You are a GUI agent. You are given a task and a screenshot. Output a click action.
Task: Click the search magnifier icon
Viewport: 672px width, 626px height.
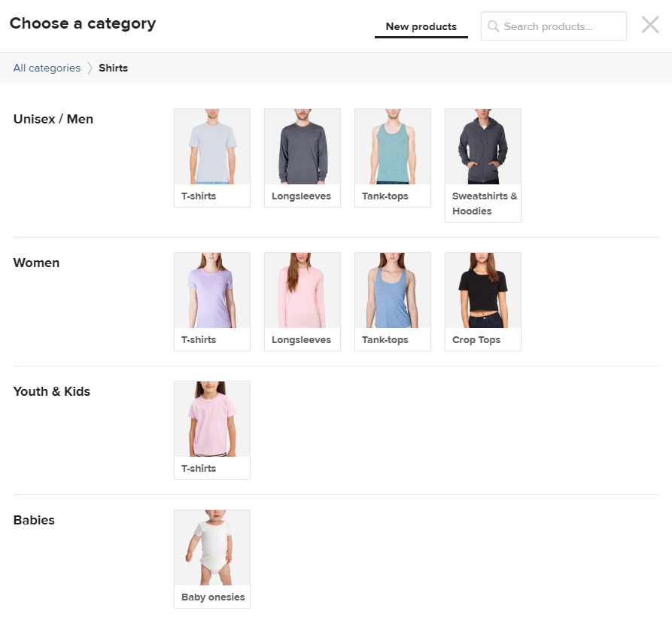click(x=494, y=26)
